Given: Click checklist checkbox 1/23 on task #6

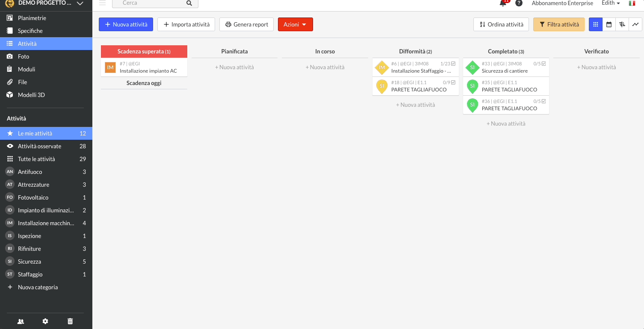Looking at the screenshot, I should (453, 64).
